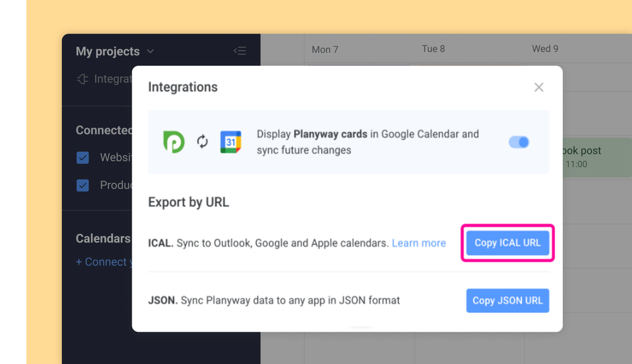This screenshot has width=632, height=364.
Task: Collapse the sidebar using the collapse icon
Action: pos(240,51)
